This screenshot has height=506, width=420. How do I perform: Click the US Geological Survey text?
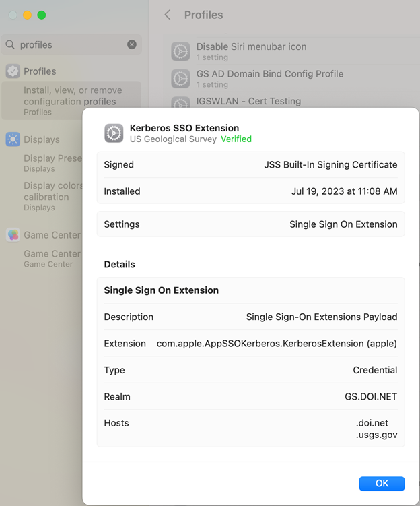click(173, 139)
